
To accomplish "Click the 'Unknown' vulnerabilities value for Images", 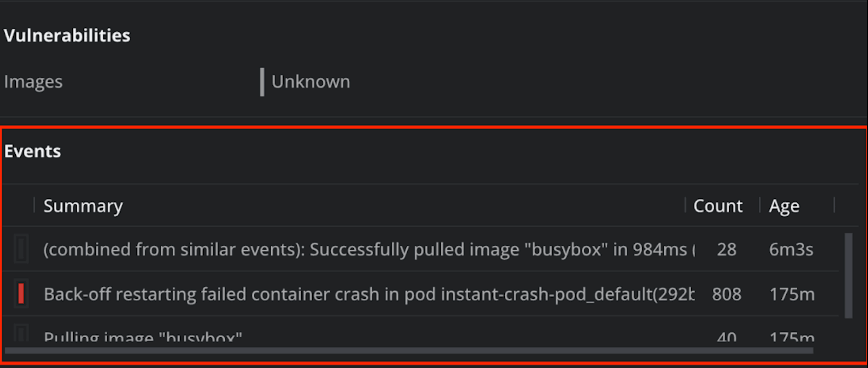I will [311, 81].
